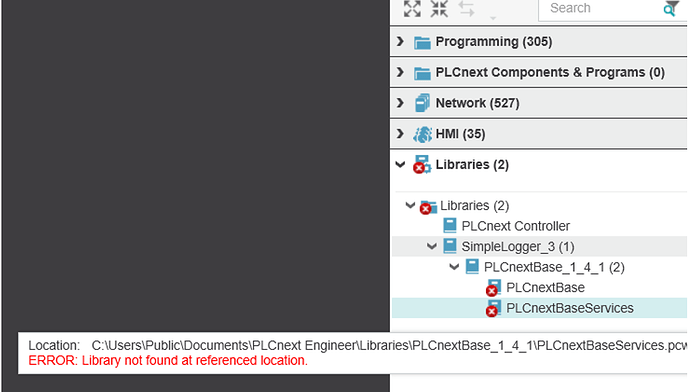Collapse the PLCnextBase_1_4_1 (2) node

(x=454, y=267)
